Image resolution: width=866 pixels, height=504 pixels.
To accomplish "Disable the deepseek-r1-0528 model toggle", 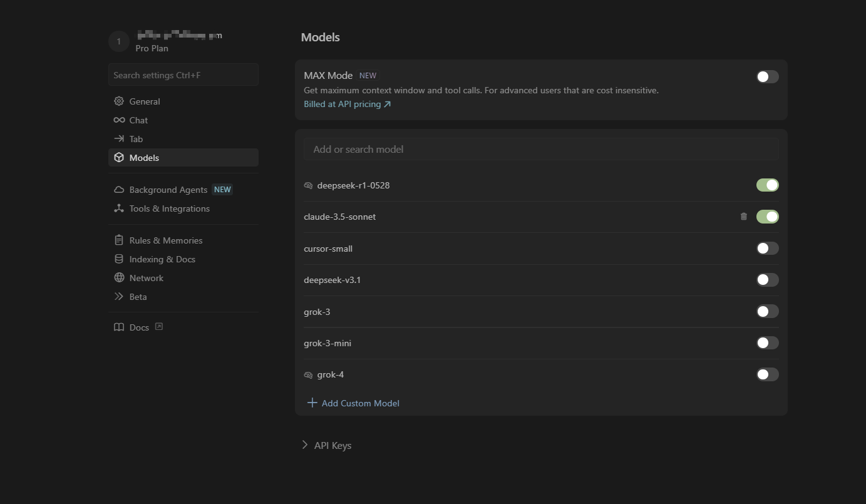I will 767,185.
